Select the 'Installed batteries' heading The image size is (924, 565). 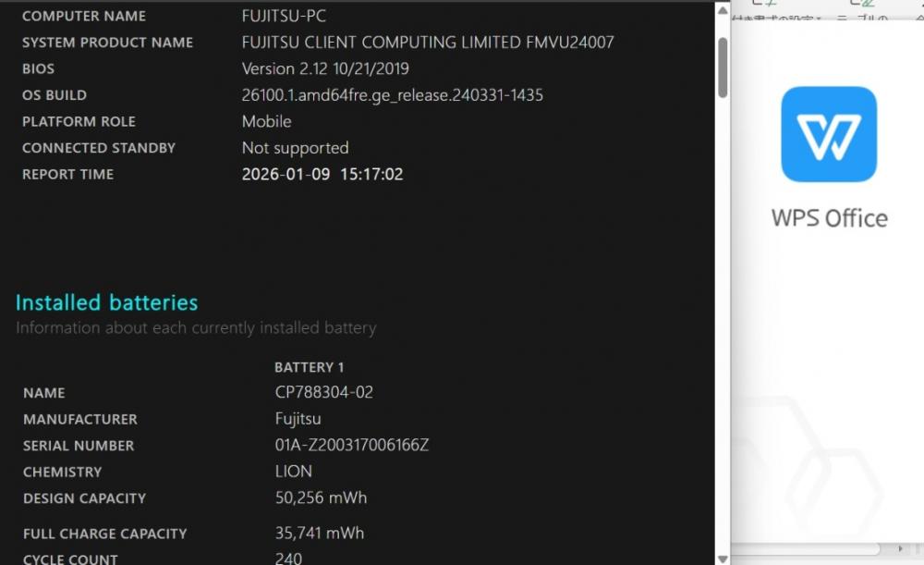click(x=106, y=302)
